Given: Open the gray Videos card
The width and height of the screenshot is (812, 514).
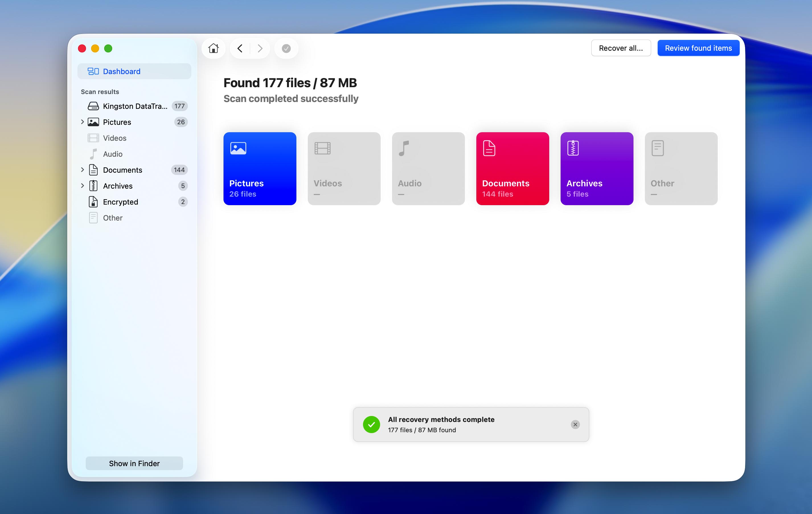Looking at the screenshot, I should 344,168.
